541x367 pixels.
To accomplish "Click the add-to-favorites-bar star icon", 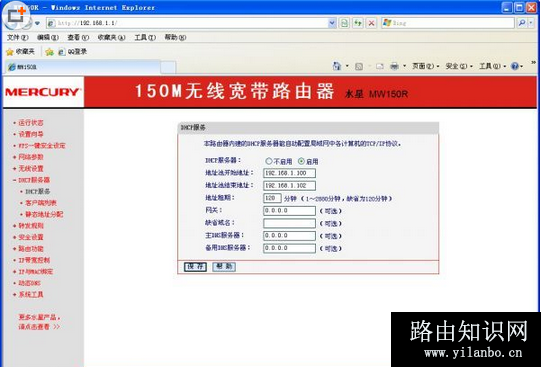I will click(x=50, y=52).
